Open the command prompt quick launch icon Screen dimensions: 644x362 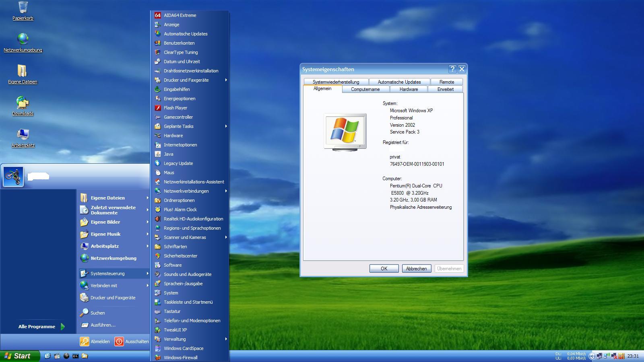(75, 356)
